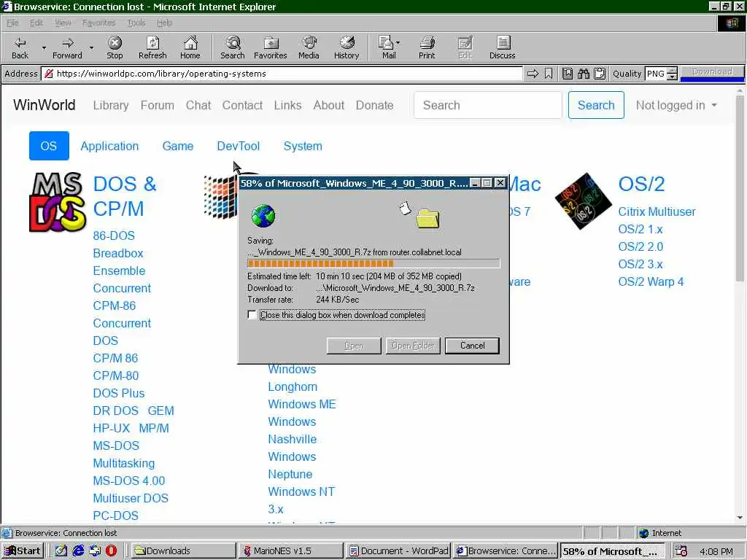The width and height of the screenshot is (747, 560).
Task: Click the Refresh toolbar icon
Action: (152, 43)
